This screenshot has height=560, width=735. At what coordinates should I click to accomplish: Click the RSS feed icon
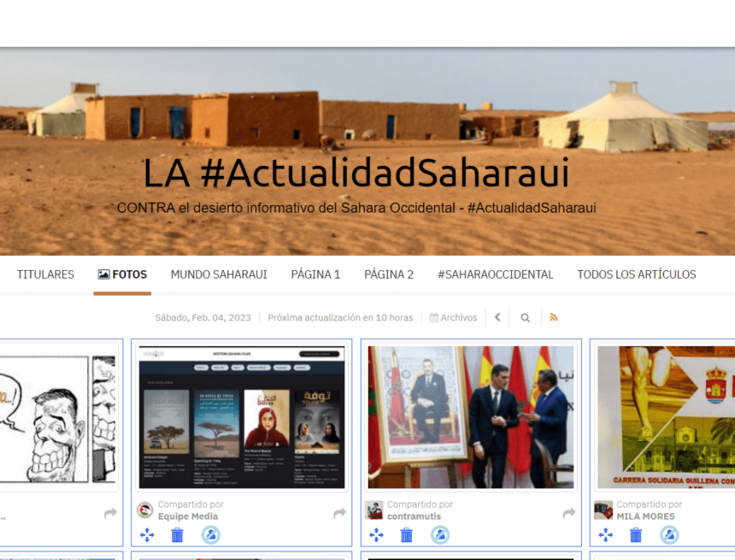pos(554,317)
